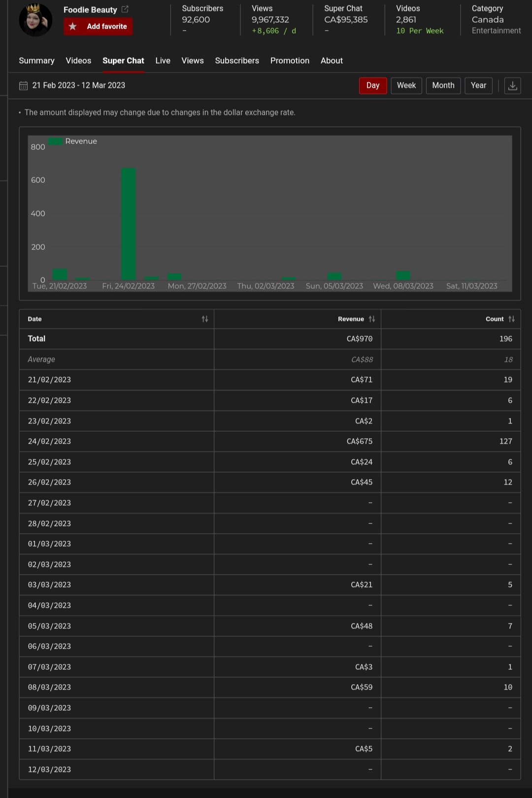
Task: Switch granularity to Month
Action: pos(443,86)
